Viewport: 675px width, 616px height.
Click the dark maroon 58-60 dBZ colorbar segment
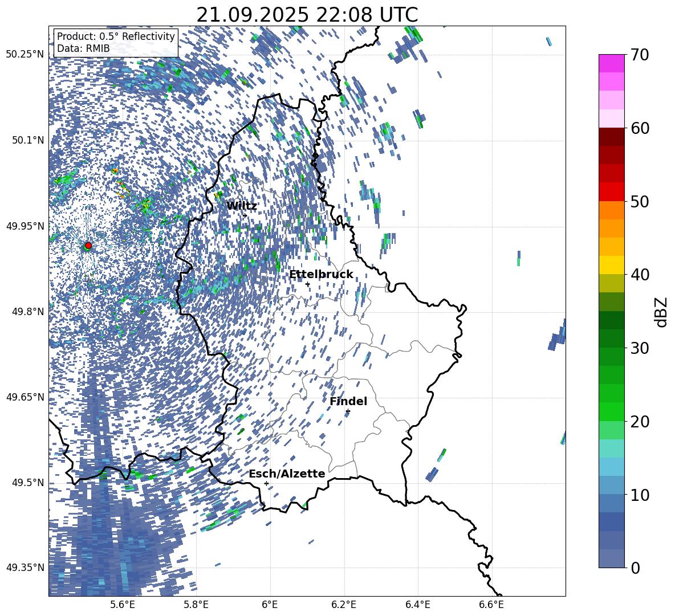click(x=611, y=137)
